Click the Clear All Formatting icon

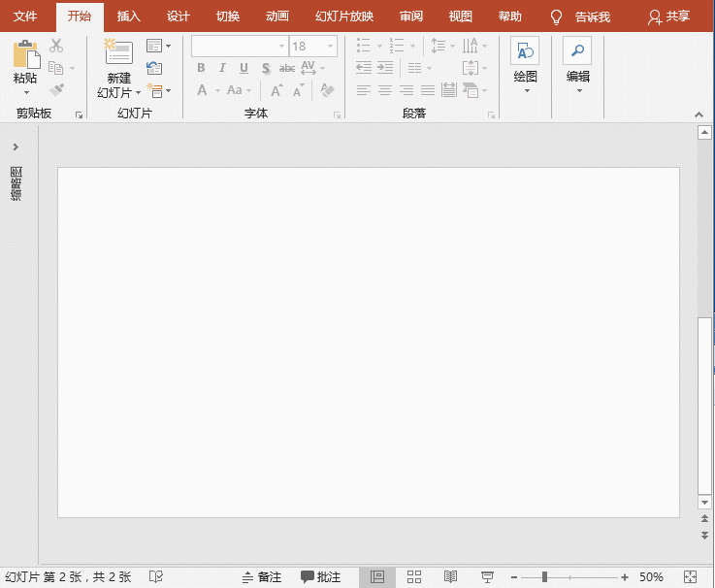(327, 90)
